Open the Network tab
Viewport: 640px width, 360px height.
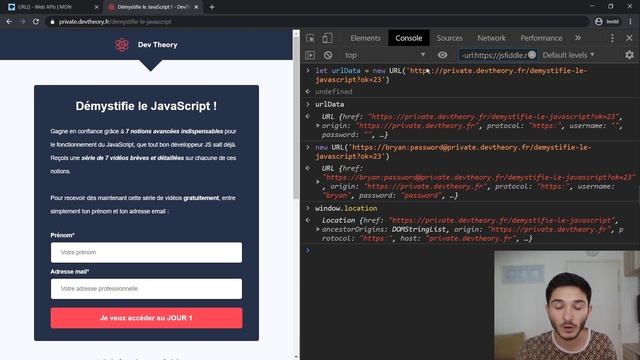491,38
